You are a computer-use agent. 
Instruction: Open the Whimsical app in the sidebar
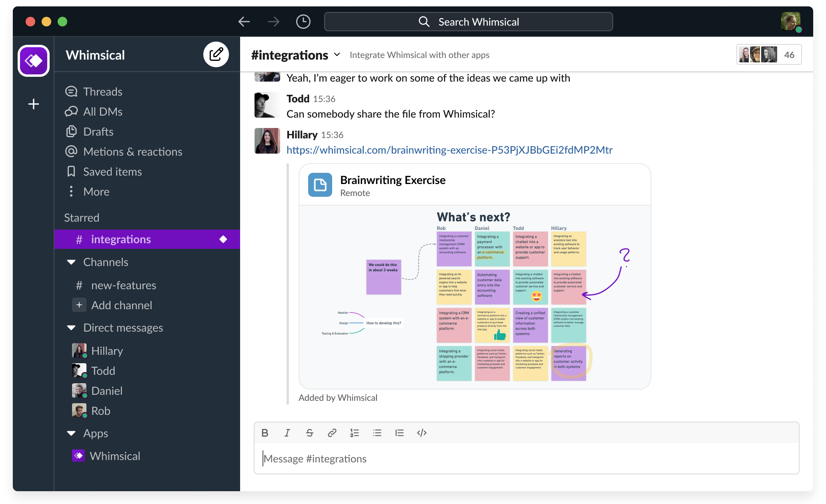115,456
